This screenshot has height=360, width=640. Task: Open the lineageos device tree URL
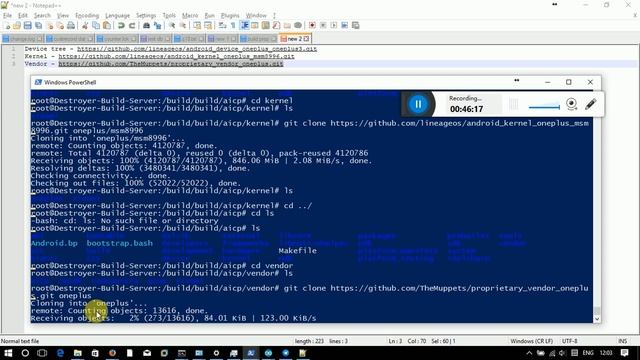(x=197, y=49)
